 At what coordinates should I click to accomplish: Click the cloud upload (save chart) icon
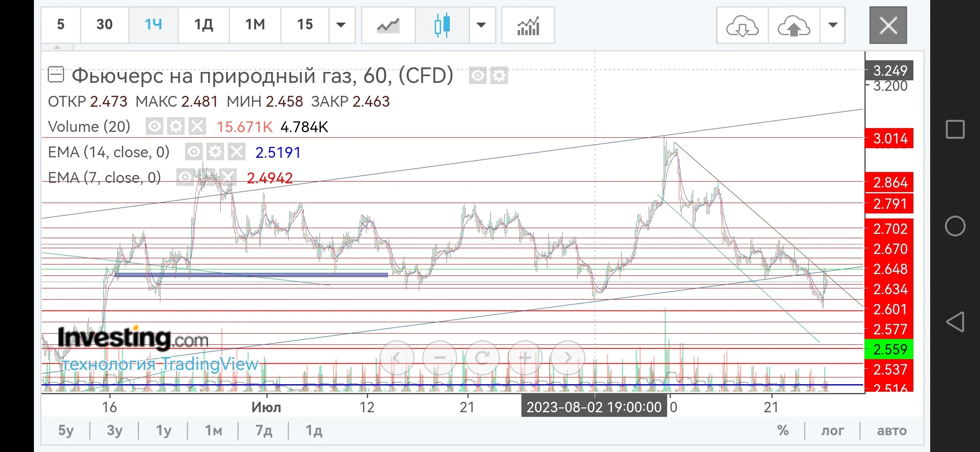794,25
